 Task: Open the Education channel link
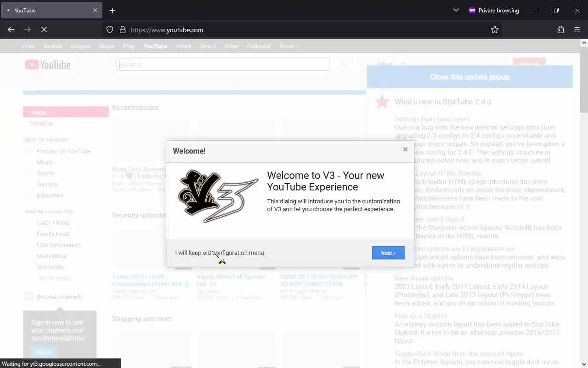tap(50, 195)
